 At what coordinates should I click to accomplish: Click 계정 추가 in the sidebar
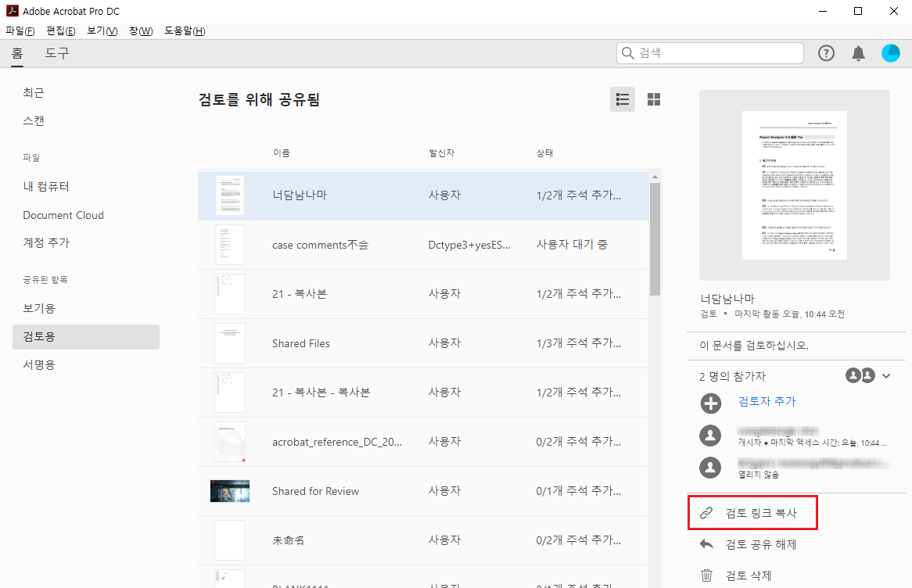[x=46, y=242]
